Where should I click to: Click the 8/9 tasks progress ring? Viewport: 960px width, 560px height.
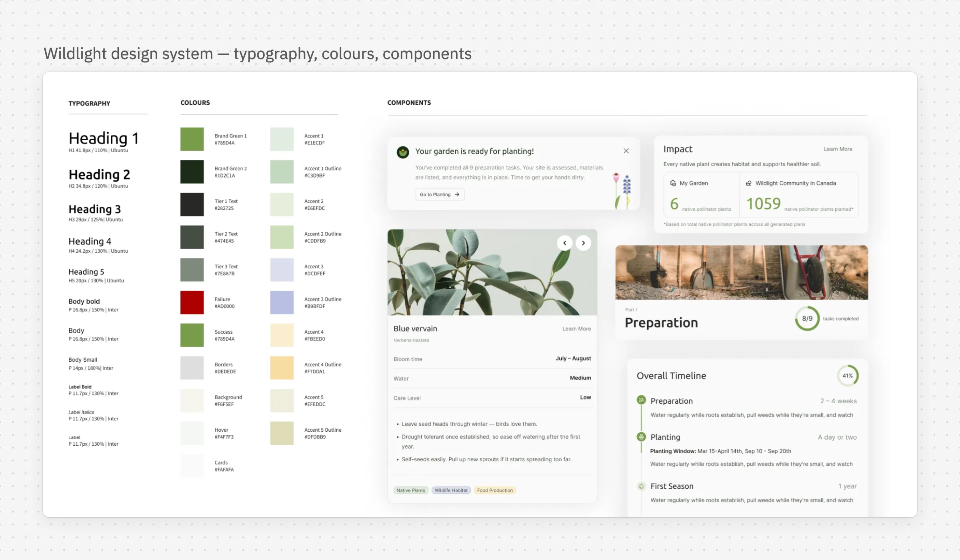click(x=807, y=319)
